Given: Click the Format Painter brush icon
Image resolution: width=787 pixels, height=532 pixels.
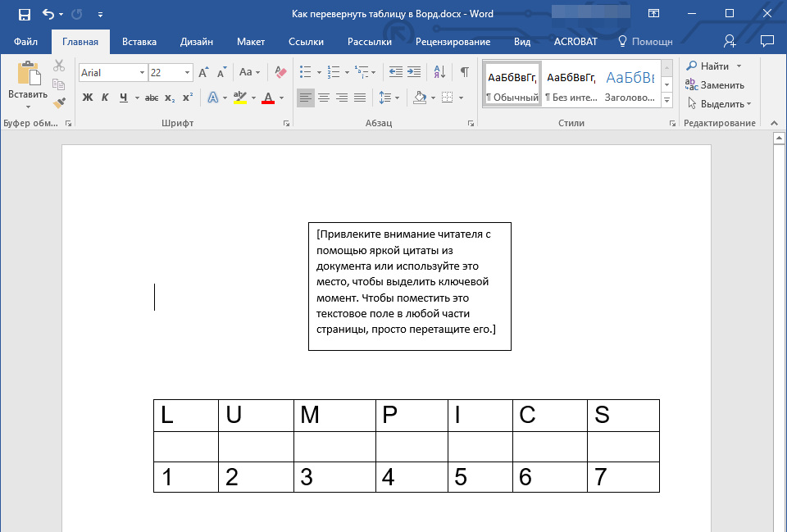Looking at the screenshot, I should click(x=59, y=103).
